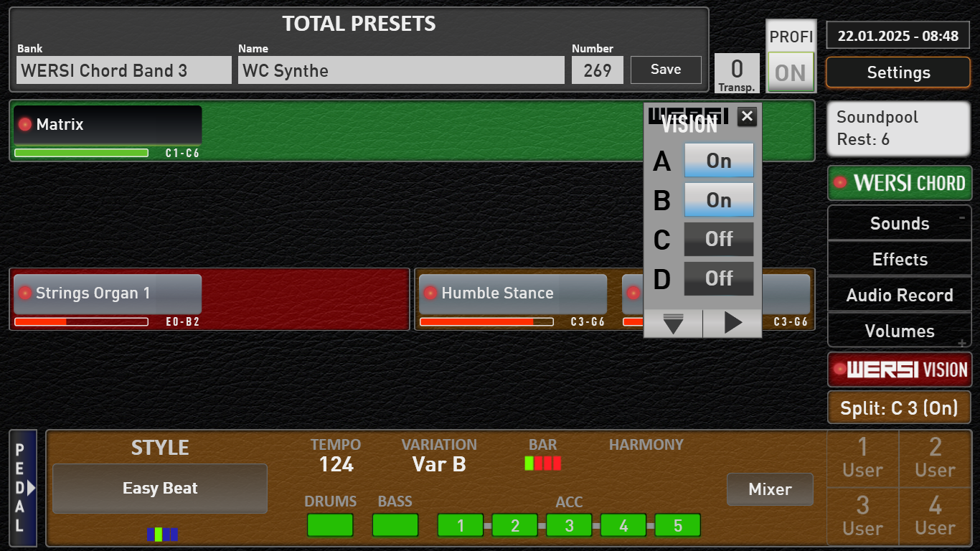This screenshot has width=980, height=551.
Task: Open the Volumes menu
Action: coord(900,331)
